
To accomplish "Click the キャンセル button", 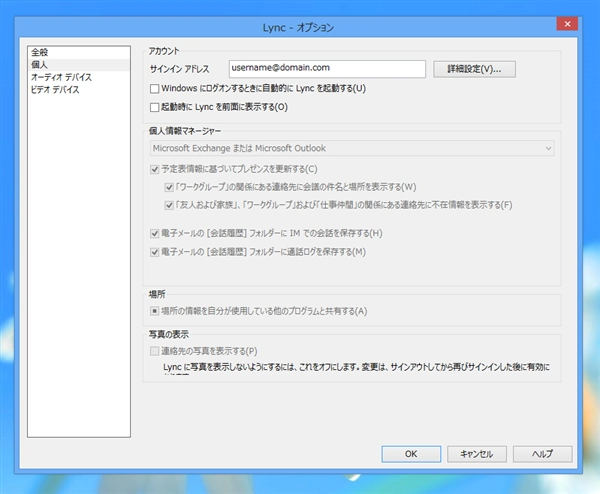I will (x=477, y=454).
